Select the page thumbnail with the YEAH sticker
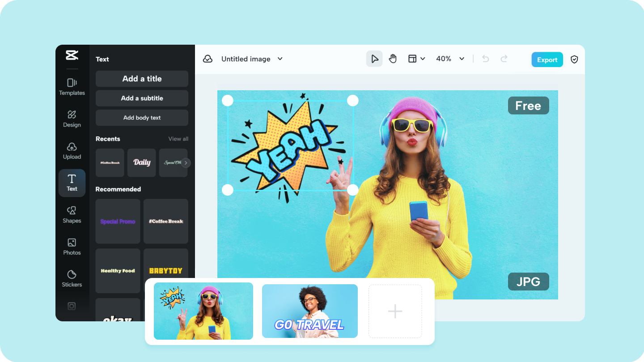Screen dimensions: 644x362 click(x=203, y=311)
